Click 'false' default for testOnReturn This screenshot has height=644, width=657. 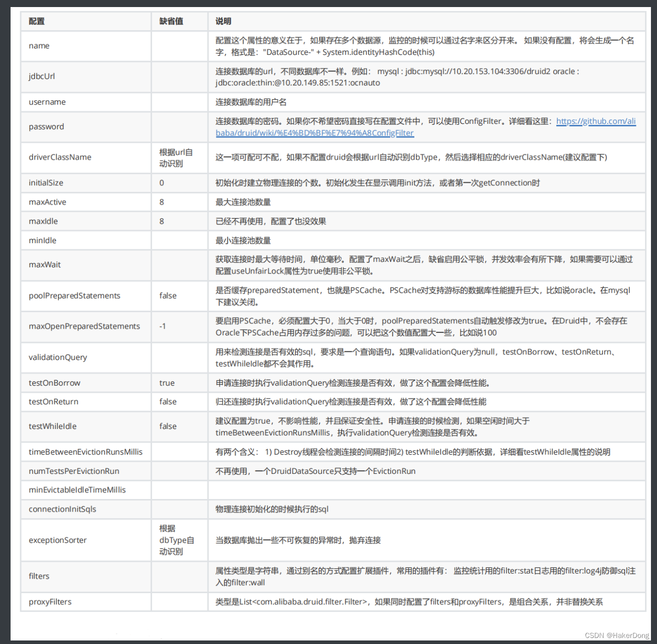click(168, 401)
